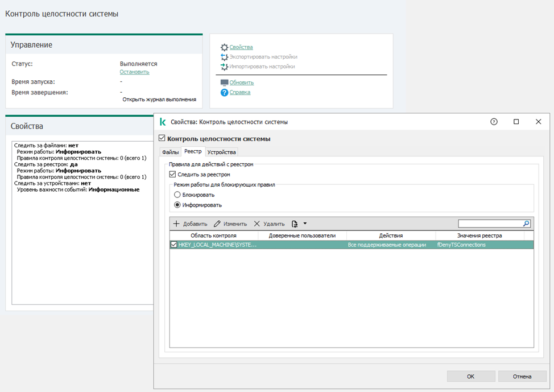
Task: Select the Блокировать radio button
Action: tap(177, 195)
